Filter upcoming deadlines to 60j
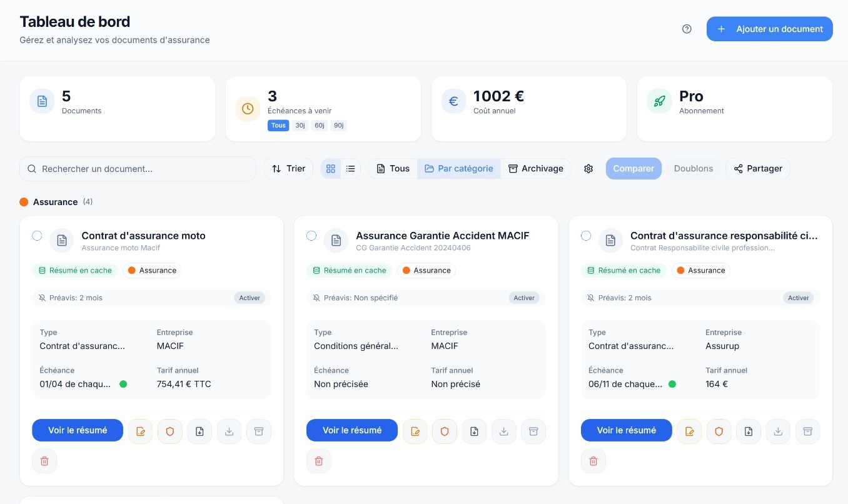The image size is (848, 504). pyautogui.click(x=320, y=126)
